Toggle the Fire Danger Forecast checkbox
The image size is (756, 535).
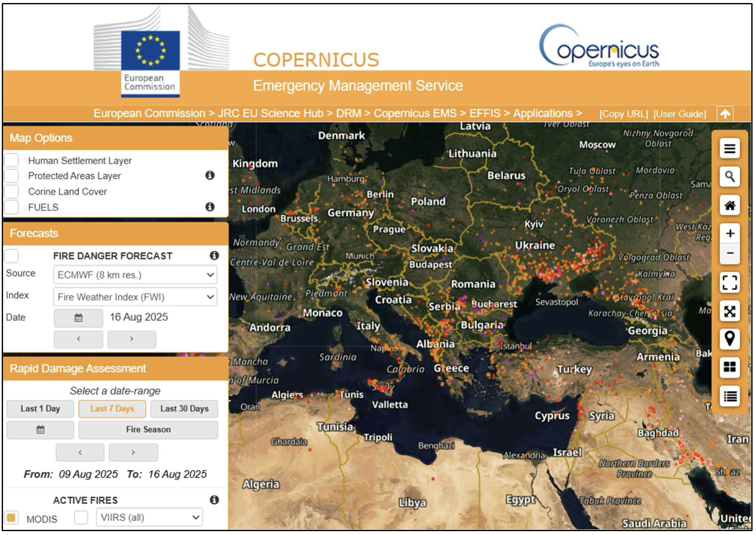pos(12,256)
